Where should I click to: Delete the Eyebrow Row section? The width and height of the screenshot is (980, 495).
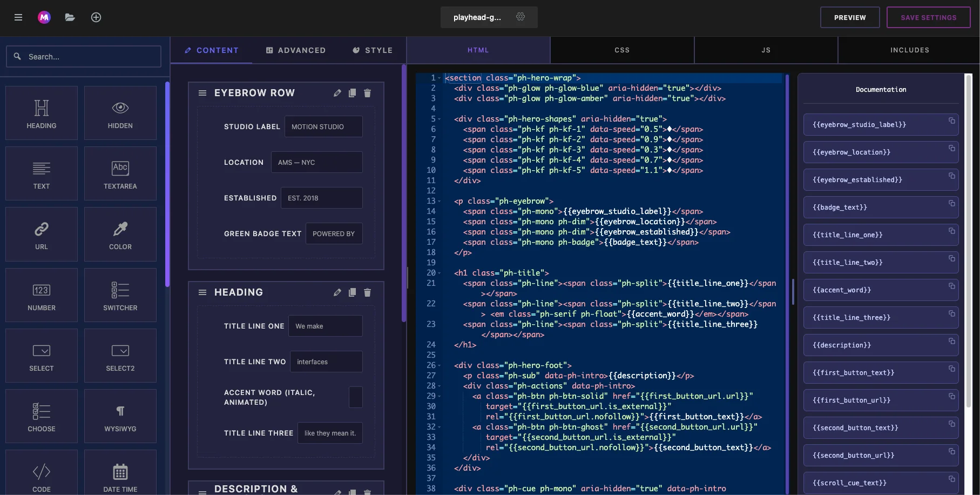pos(367,93)
